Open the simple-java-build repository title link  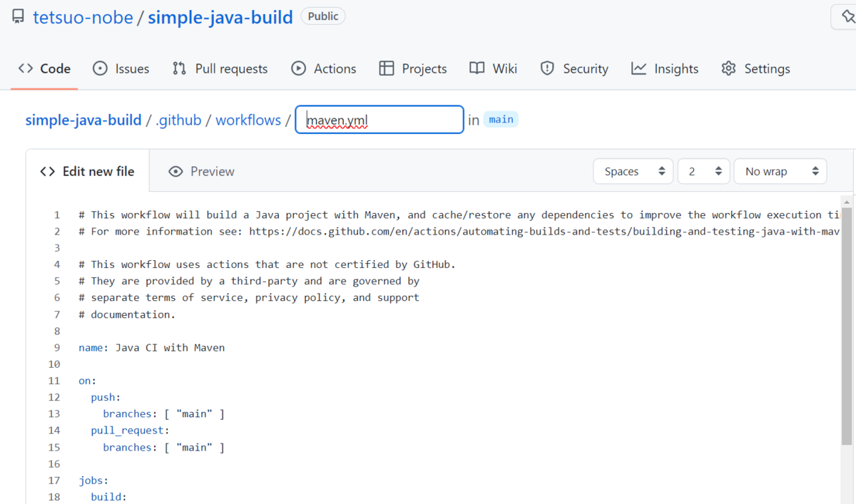pyautogui.click(x=220, y=17)
